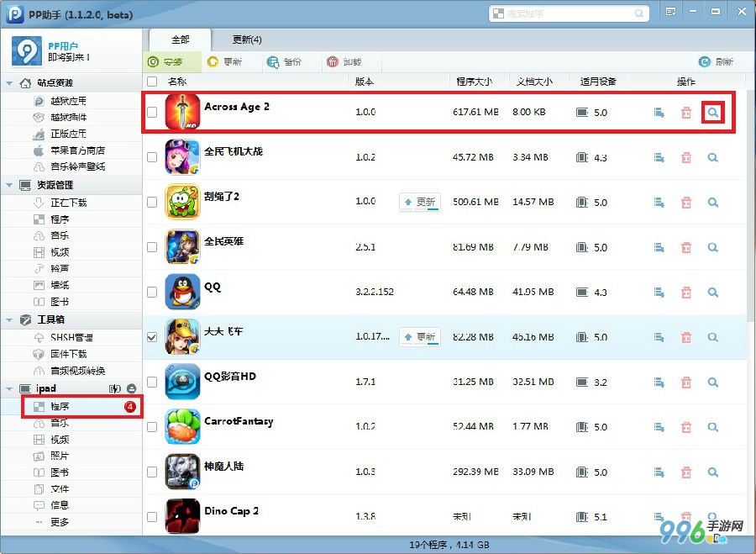
Task: Click the delete icon in the 神魔大陆 row
Action: coord(686,472)
